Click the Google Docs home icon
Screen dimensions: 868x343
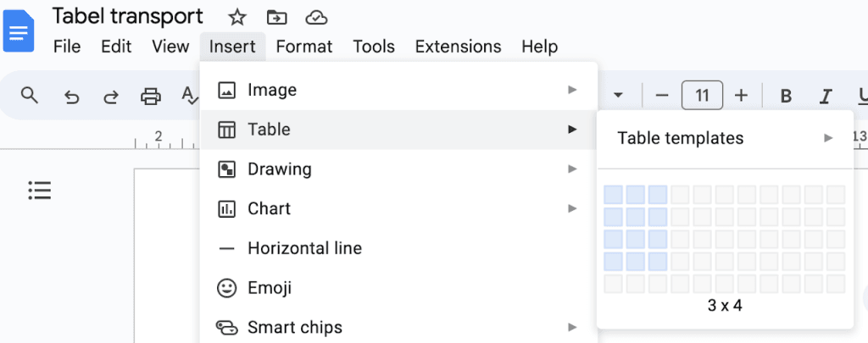(19, 32)
